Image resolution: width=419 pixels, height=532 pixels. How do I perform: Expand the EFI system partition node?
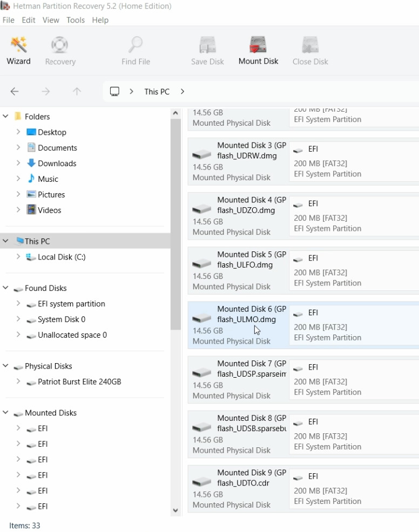tap(18, 303)
